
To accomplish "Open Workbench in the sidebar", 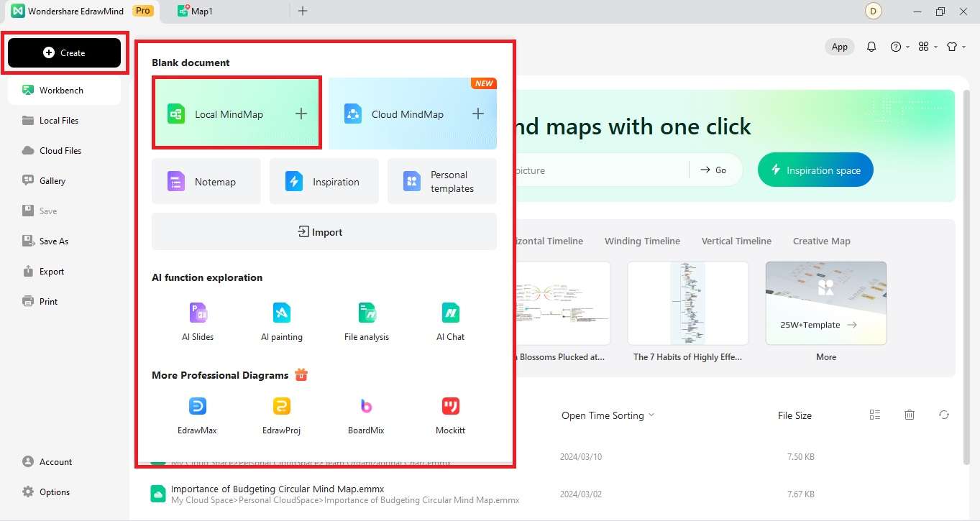I will pos(64,91).
